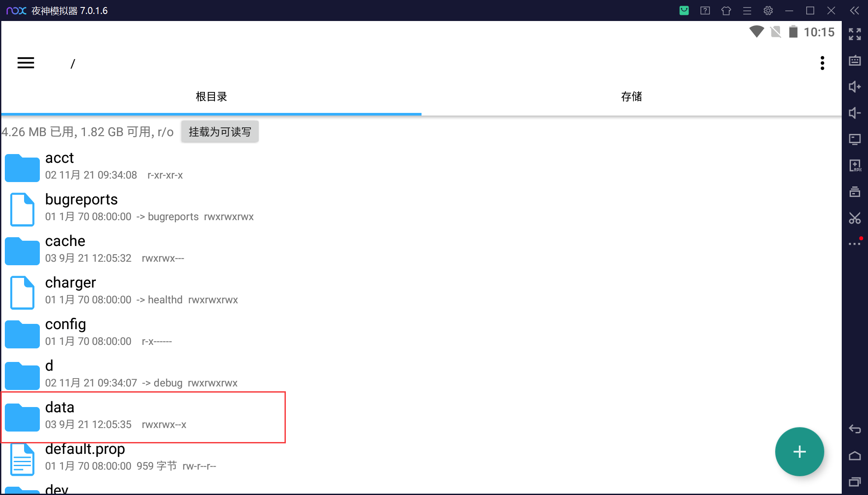Open the d folder name

49,365
